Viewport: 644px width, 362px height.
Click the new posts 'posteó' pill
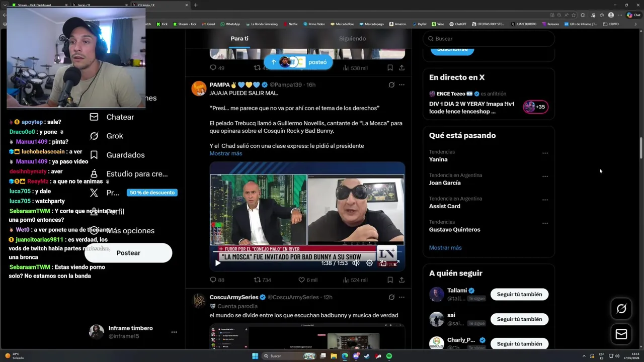[x=298, y=62]
